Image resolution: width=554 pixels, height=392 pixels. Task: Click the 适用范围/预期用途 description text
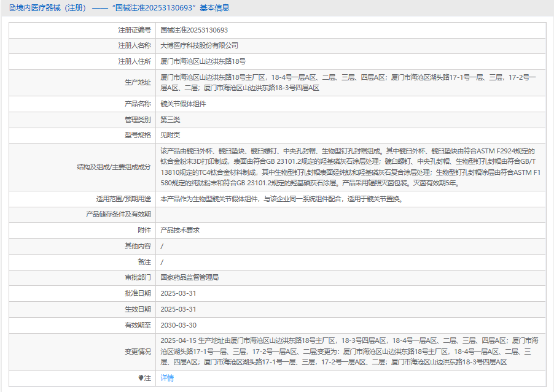point(281,199)
